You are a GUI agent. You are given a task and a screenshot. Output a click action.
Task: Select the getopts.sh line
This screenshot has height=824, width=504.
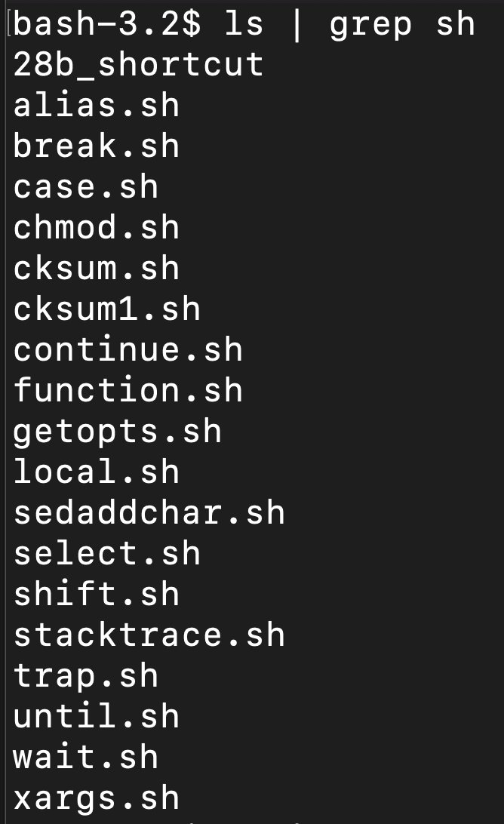tap(117, 432)
